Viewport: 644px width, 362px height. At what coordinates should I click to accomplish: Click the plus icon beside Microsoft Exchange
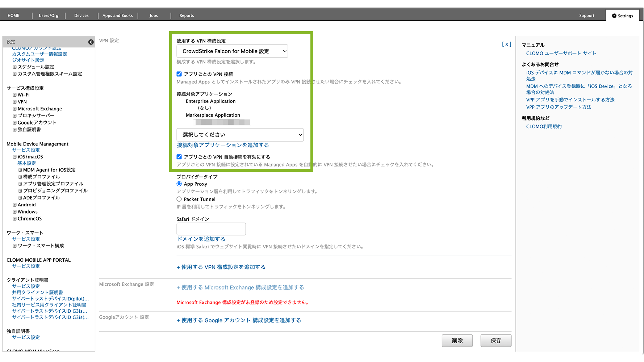(x=15, y=109)
